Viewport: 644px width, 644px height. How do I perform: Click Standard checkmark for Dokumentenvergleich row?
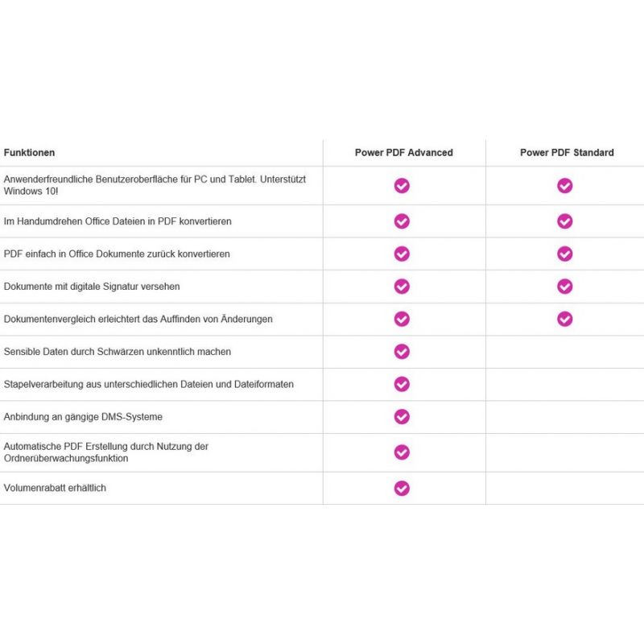[x=565, y=320]
